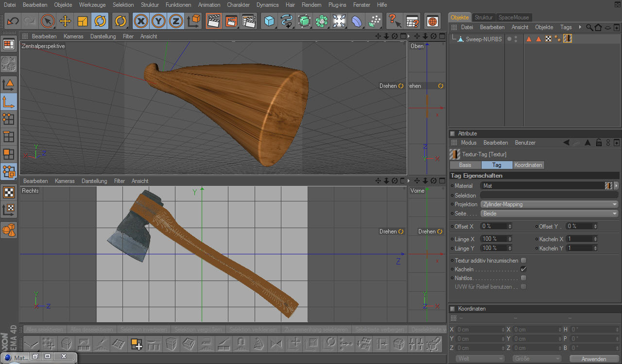Viewport: 622px width, 364px height.
Task: Click the render view clapperboard icon
Action: [x=213, y=21]
